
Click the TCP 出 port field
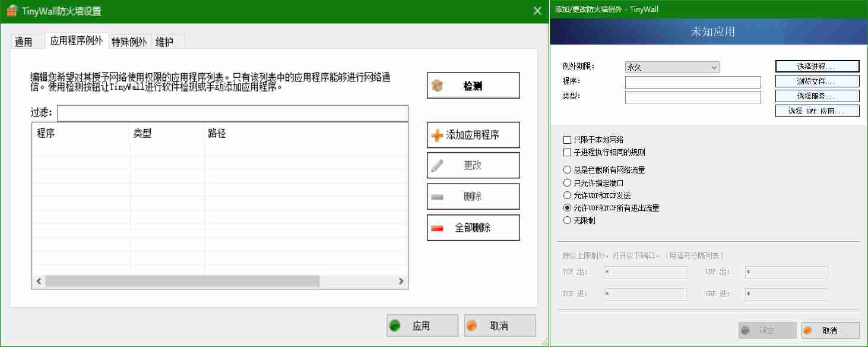pos(645,272)
